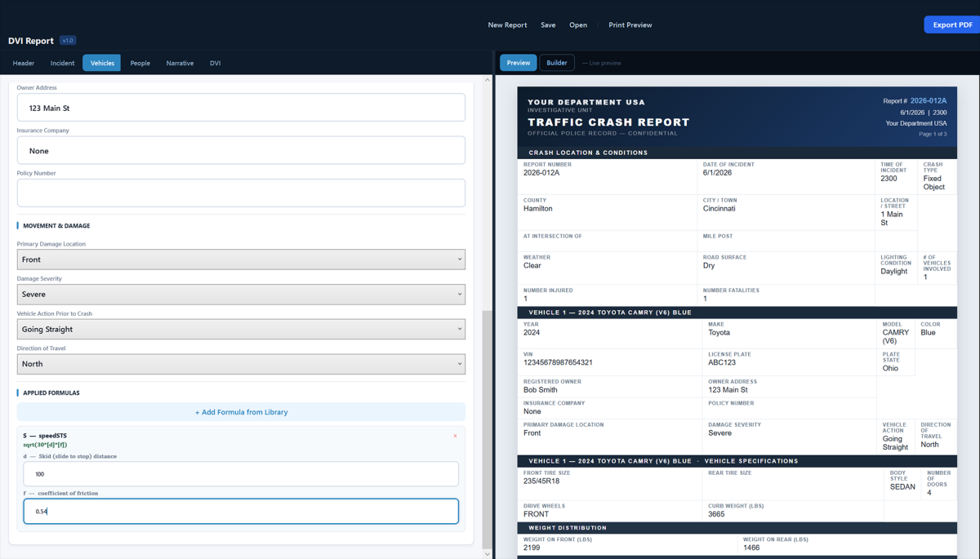Image resolution: width=980 pixels, height=559 pixels.
Task: Open the Primary Damage Location dropdown
Action: [241, 260]
